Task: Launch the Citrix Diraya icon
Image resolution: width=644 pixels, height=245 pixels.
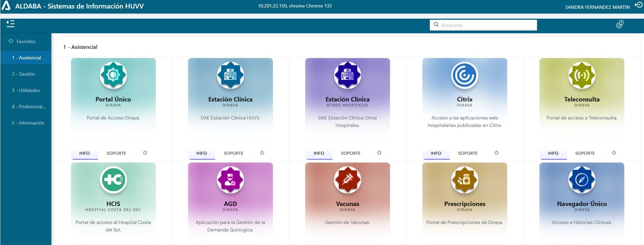Action: (x=465, y=75)
